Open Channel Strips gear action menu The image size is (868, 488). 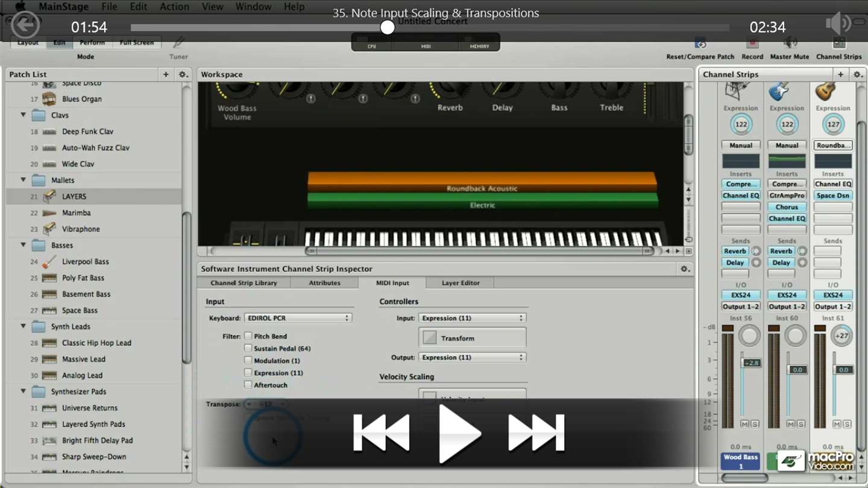pos(857,74)
